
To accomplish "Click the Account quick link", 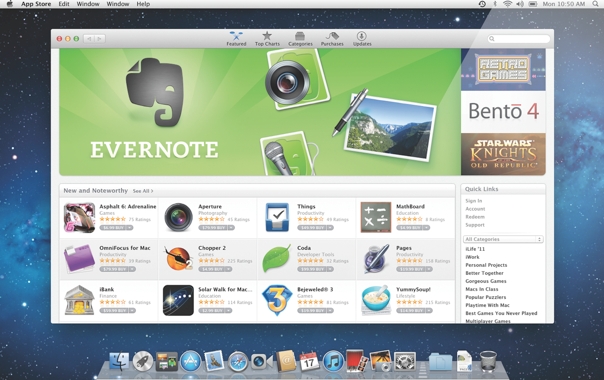I will pos(475,209).
